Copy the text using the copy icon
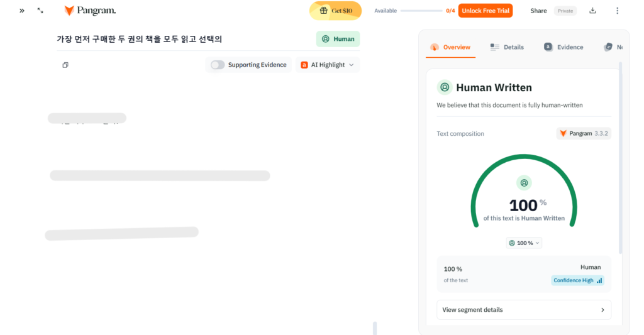This screenshot has width=644, height=335. pyautogui.click(x=65, y=65)
